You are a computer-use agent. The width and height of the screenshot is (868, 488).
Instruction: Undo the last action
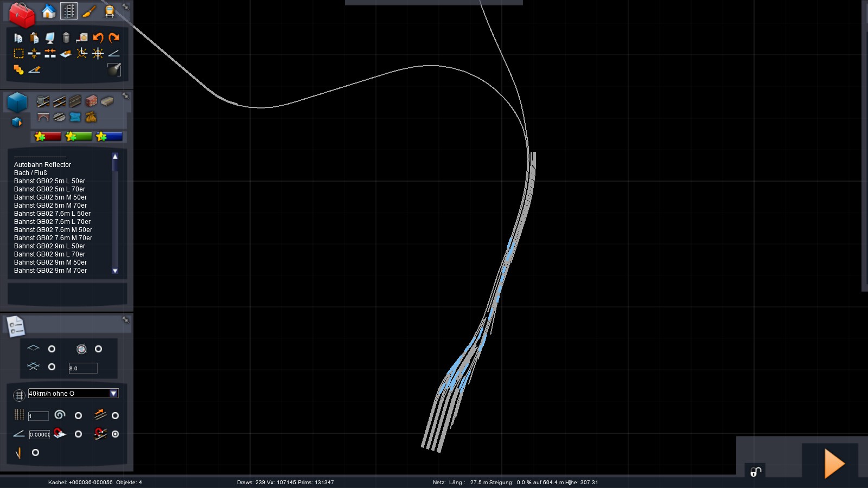tap(98, 37)
